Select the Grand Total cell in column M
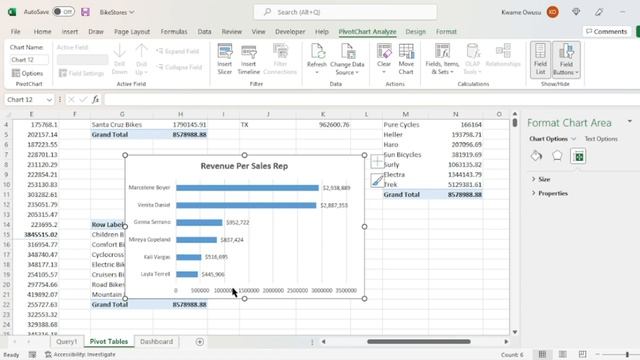Screen dimensions: 640x360 point(405,195)
